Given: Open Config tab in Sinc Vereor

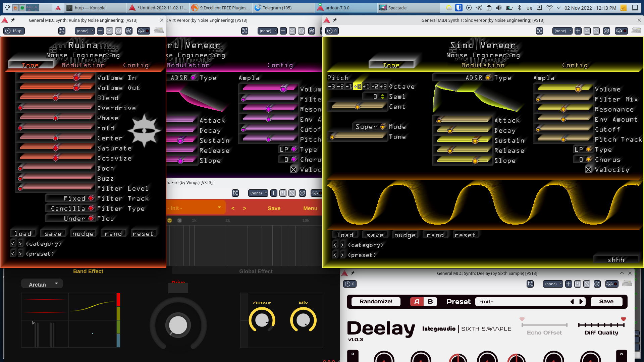Looking at the screenshot, I should (575, 65).
